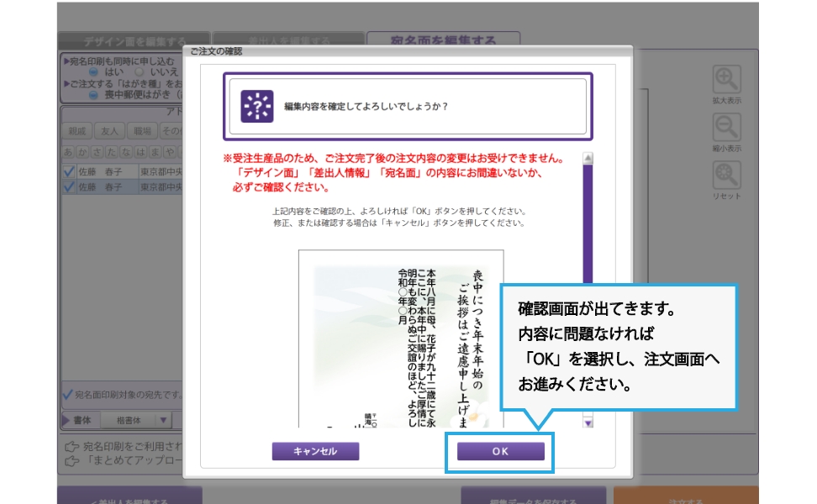Screen dimensions: 817x504
Task: Switch to the デザイン面を編集する tab
Action: 134,40
